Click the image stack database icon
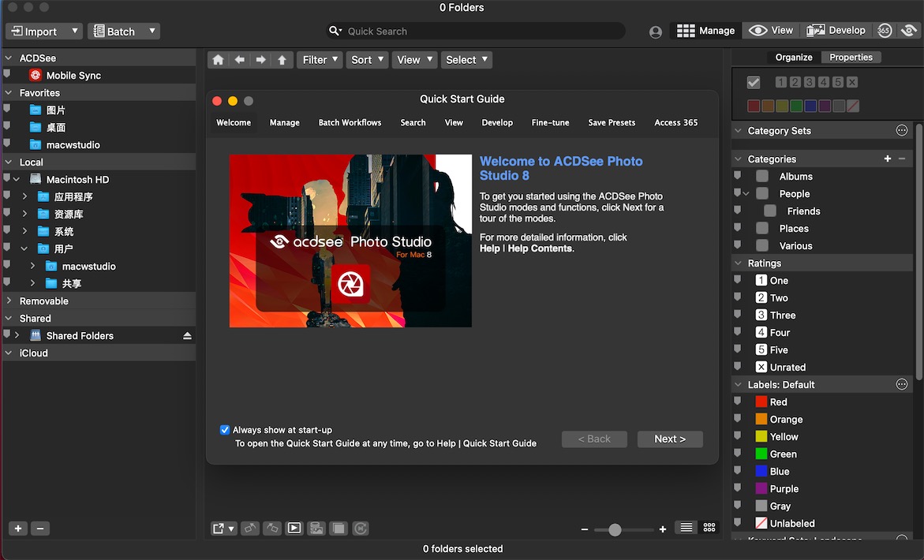The height and width of the screenshot is (560, 924). point(316,528)
